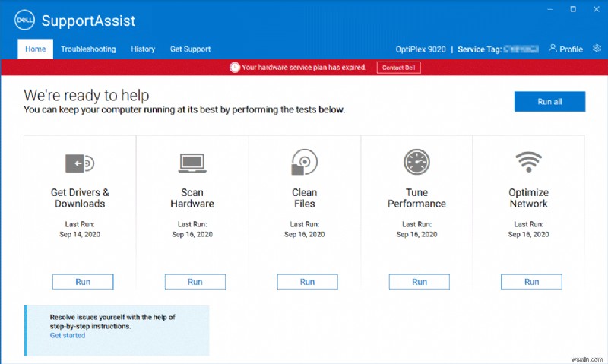
Task: Click the Dell logo icon
Action: [24, 21]
